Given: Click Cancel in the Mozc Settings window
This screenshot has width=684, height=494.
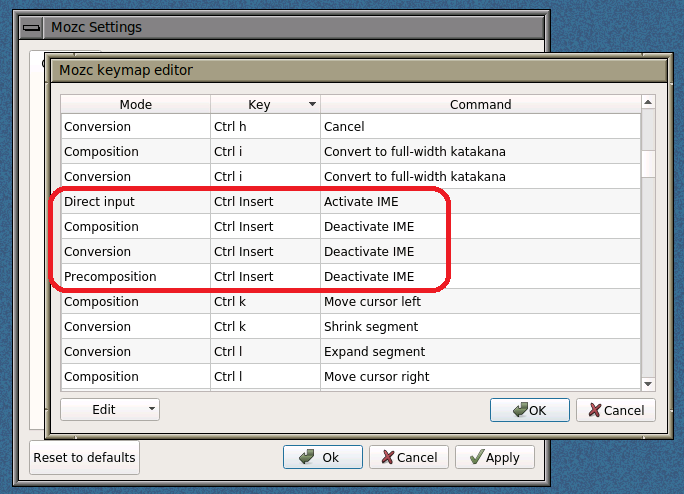Looking at the screenshot, I should [409, 457].
